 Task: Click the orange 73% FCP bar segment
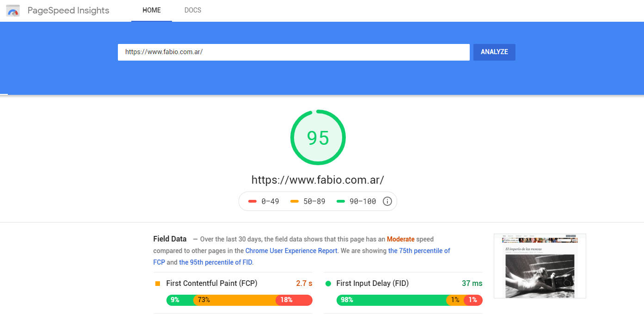(x=234, y=300)
